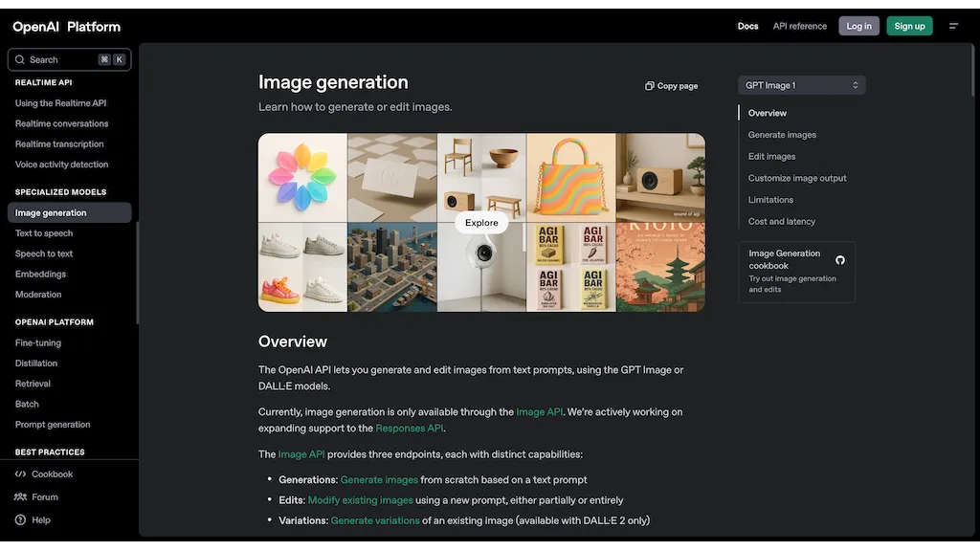Open the Help link

tap(41, 519)
